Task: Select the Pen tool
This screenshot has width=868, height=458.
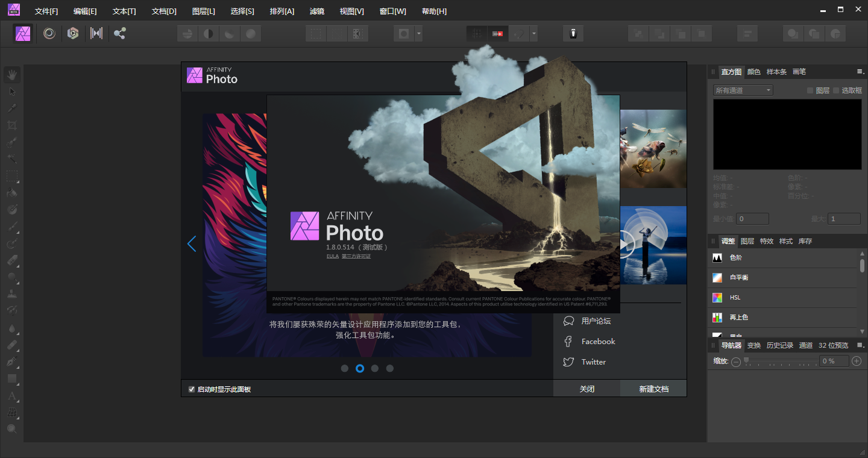Action: point(12,362)
